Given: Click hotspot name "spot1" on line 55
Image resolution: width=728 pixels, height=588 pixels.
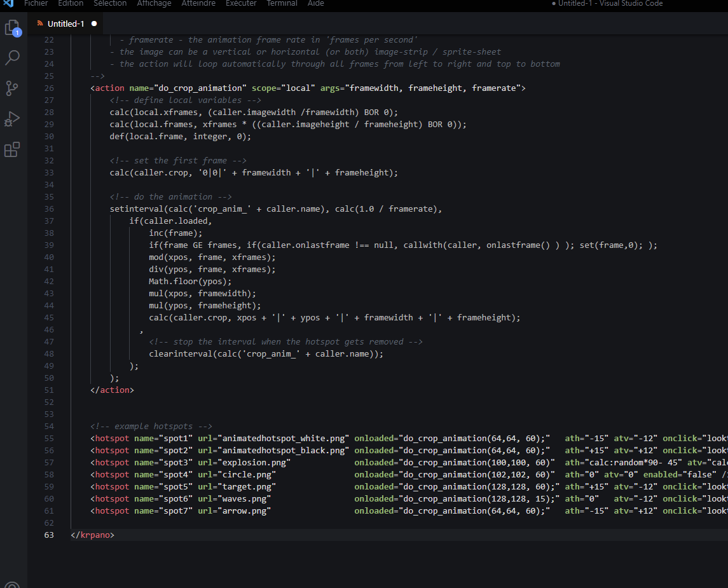Looking at the screenshot, I should point(175,438).
